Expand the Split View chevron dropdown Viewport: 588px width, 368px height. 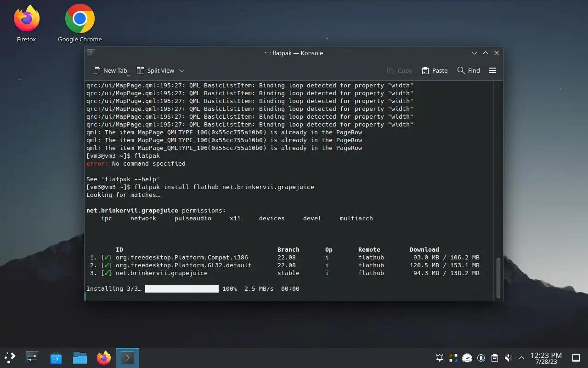[x=182, y=70]
